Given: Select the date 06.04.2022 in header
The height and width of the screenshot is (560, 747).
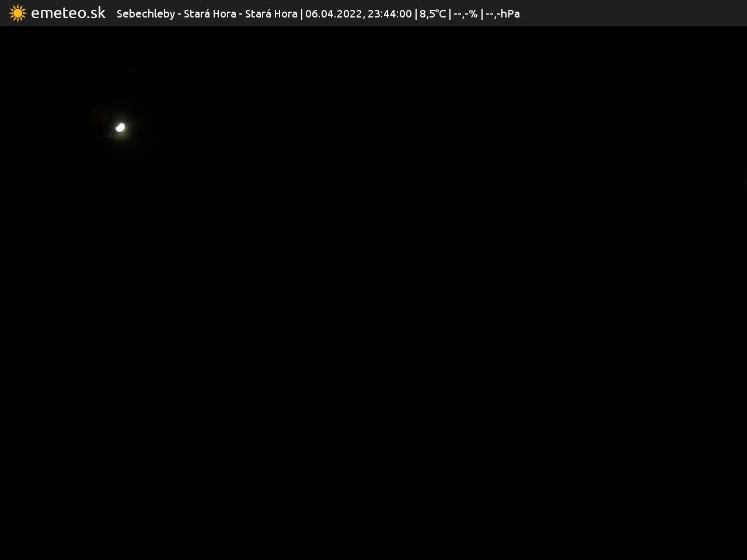Looking at the screenshot, I should pos(333,13).
